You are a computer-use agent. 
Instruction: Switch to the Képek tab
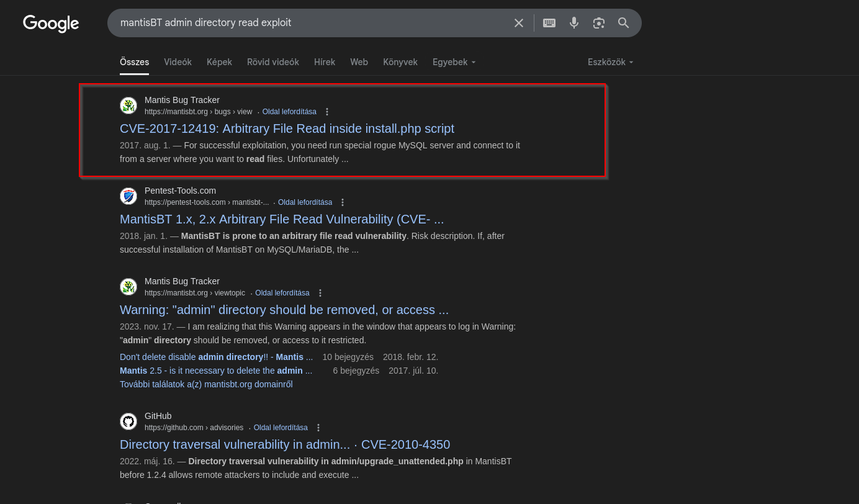pos(219,62)
